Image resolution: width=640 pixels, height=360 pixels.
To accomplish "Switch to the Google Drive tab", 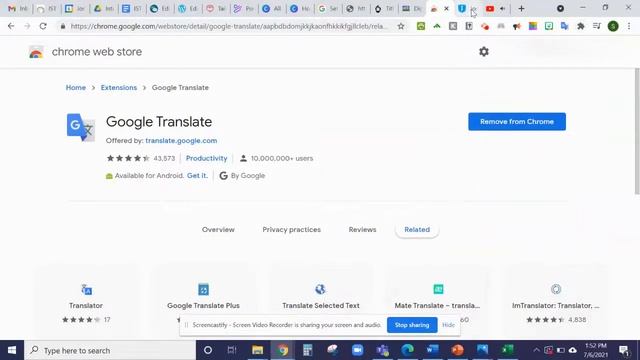I will tap(103, 9).
